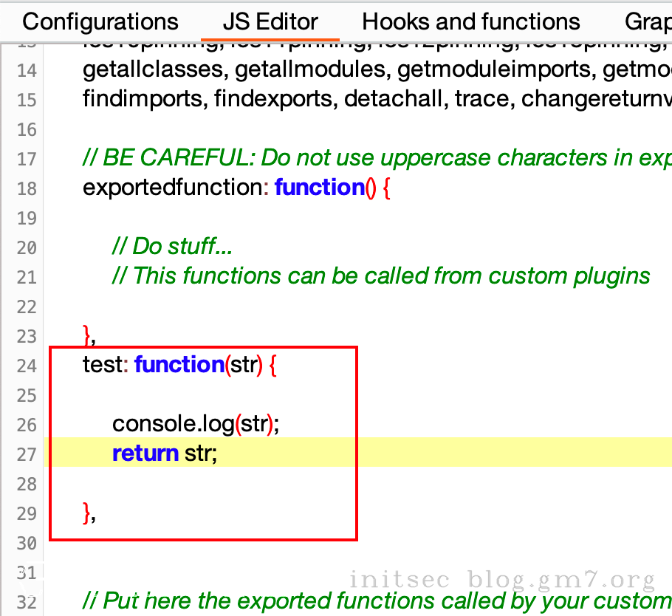Click the 'exportedfunction' name on line 18

point(173,187)
